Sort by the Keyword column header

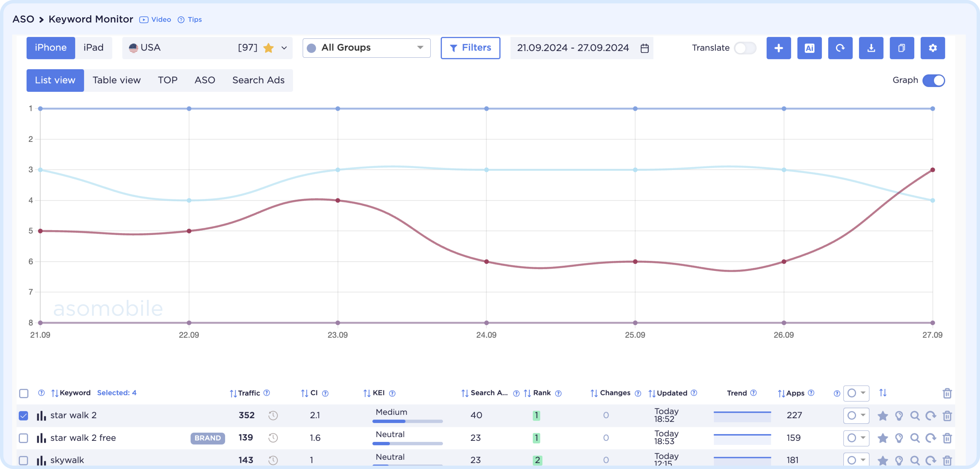pos(71,393)
